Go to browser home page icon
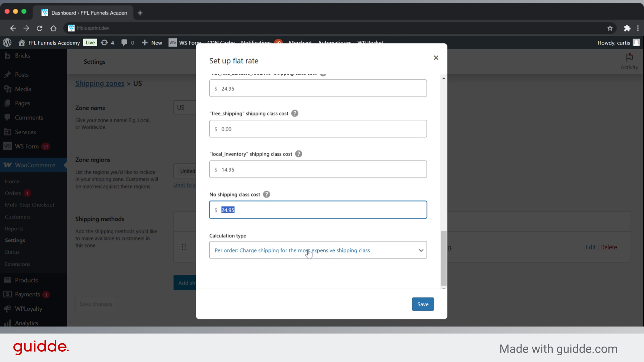This screenshot has height=362, width=644. pos(53,28)
